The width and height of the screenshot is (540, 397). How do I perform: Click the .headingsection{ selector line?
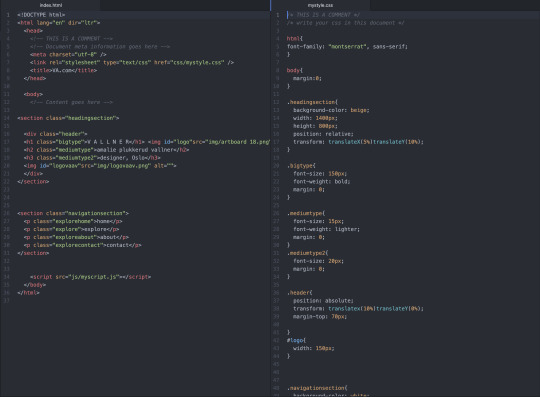(x=312, y=102)
